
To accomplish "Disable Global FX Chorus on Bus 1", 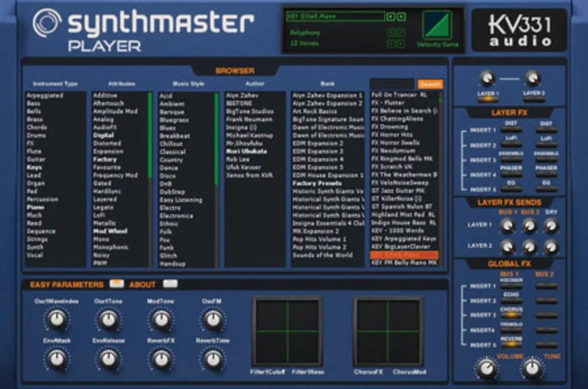I will (511, 315).
